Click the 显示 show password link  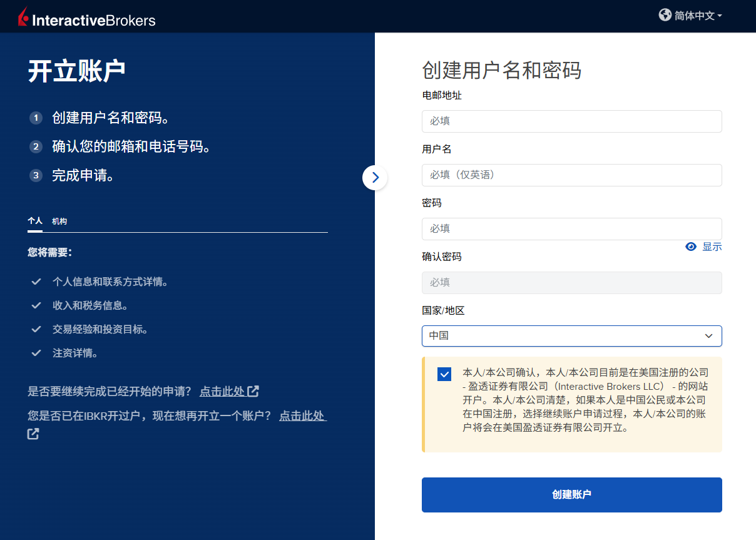(x=712, y=247)
